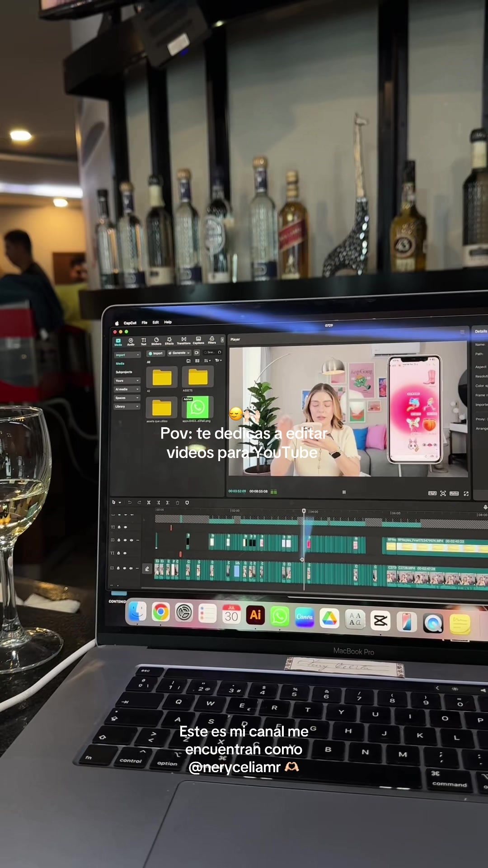This screenshot has height=868, width=488.
Task: Expand the Import sidebar dropdown
Action: pyautogui.click(x=127, y=355)
